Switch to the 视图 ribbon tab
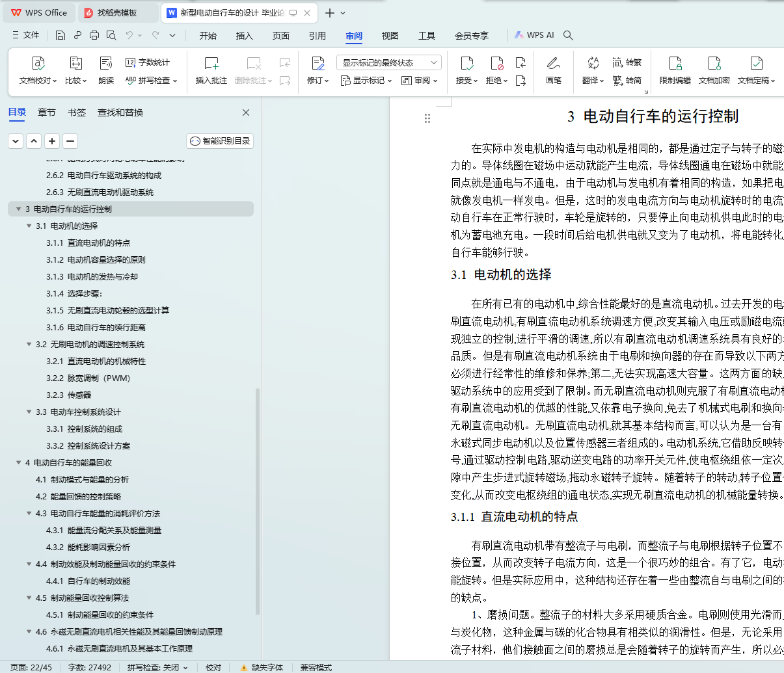784x673 pixels. click(x=390, y=36)
